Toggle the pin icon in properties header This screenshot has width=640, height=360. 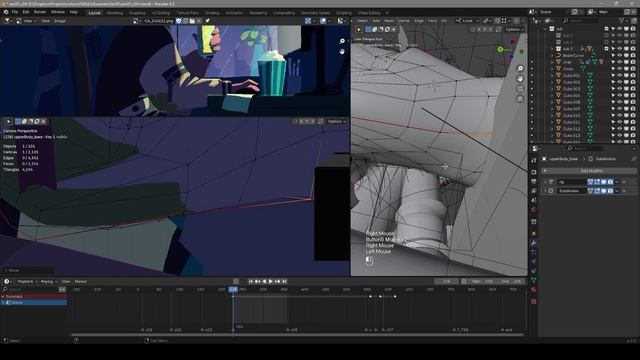pyautogui.click(x=634, y=159)
